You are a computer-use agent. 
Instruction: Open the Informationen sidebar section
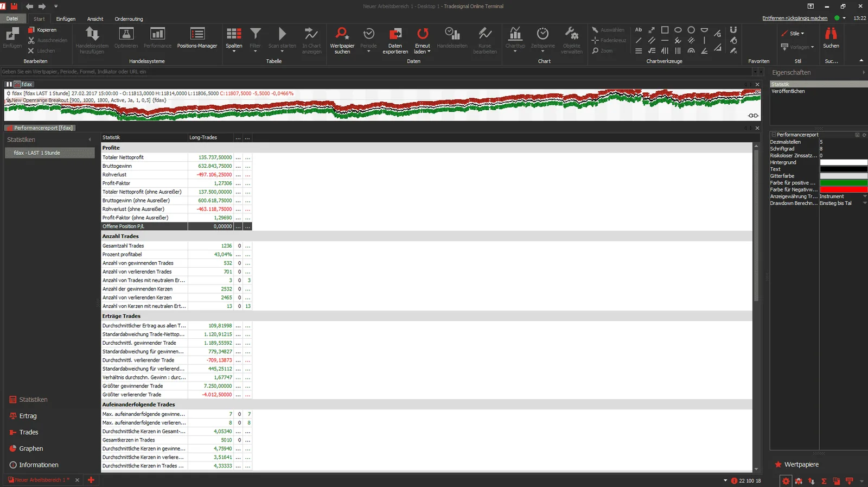coord(34,465)
